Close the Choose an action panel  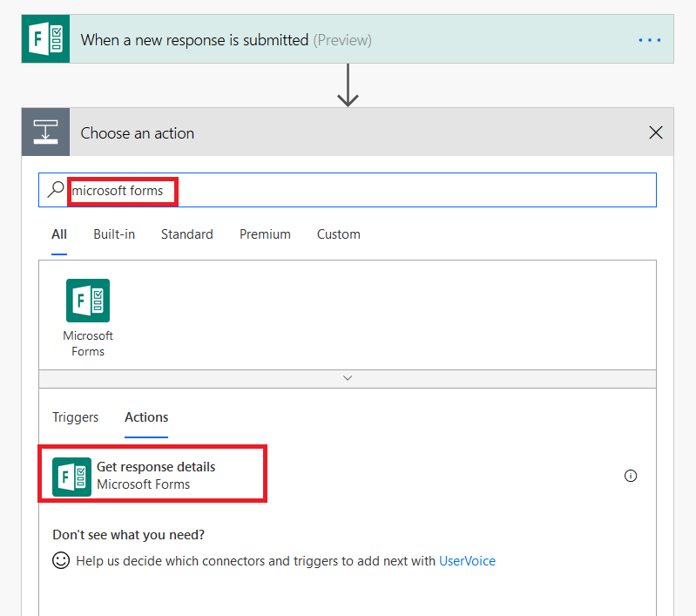pyautogui.click(x=656, y=132)
